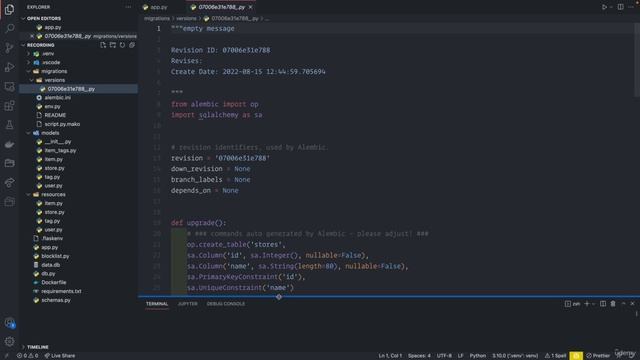The width and height of the screenshot is (640, 360).
Task: Open the Explorer view in activity bar
Action: tap(9, 9)
